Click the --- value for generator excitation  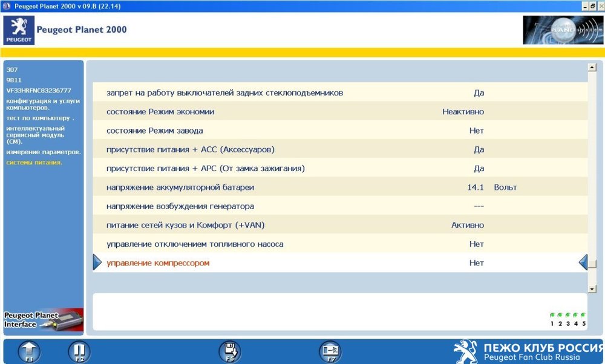(479, 206)
